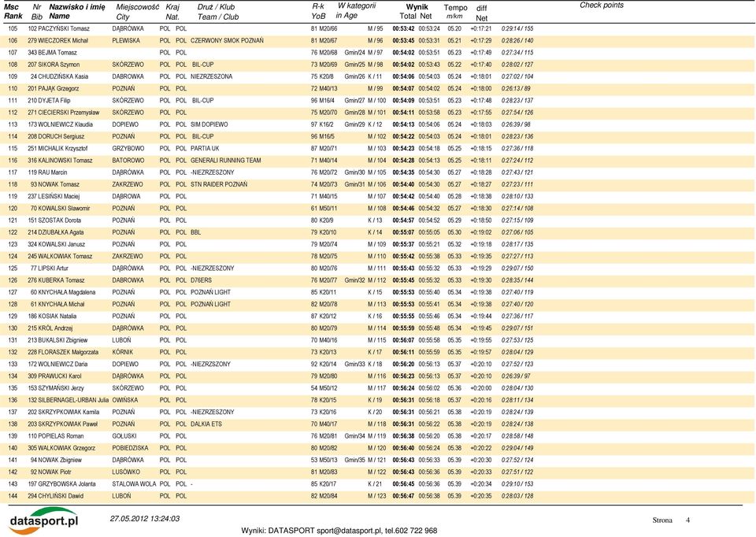This screenshot has height=537, width=756.
Task: Select the name NOWAK Zbigniew
Action: [60, 461]
